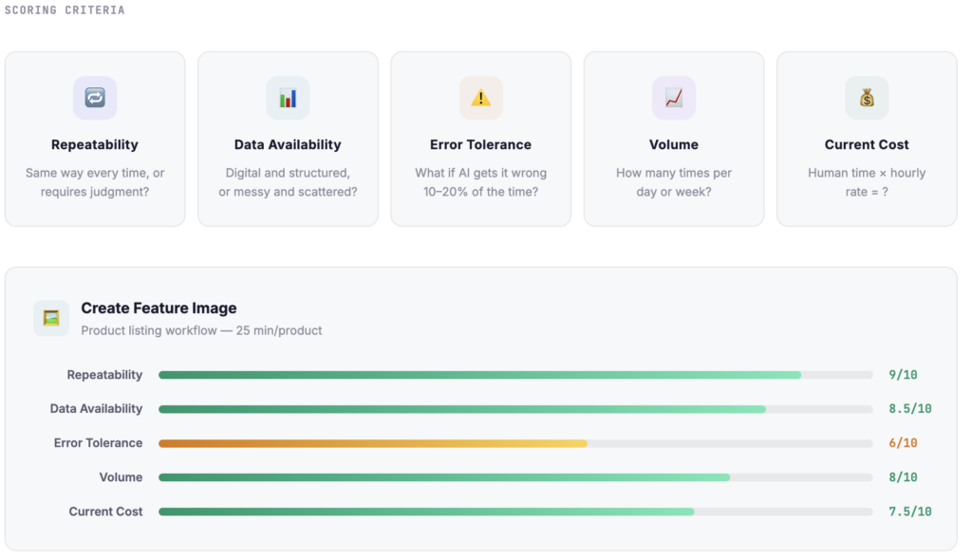
Task: Click the Volume trending chart icon
Action: (674, 98)
